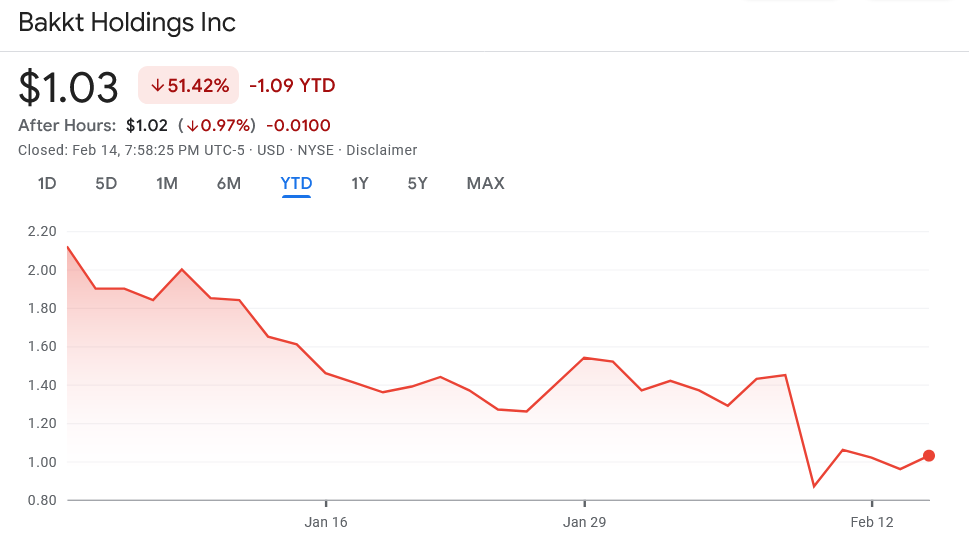Open the Disclaimer link

pos(381,150)
